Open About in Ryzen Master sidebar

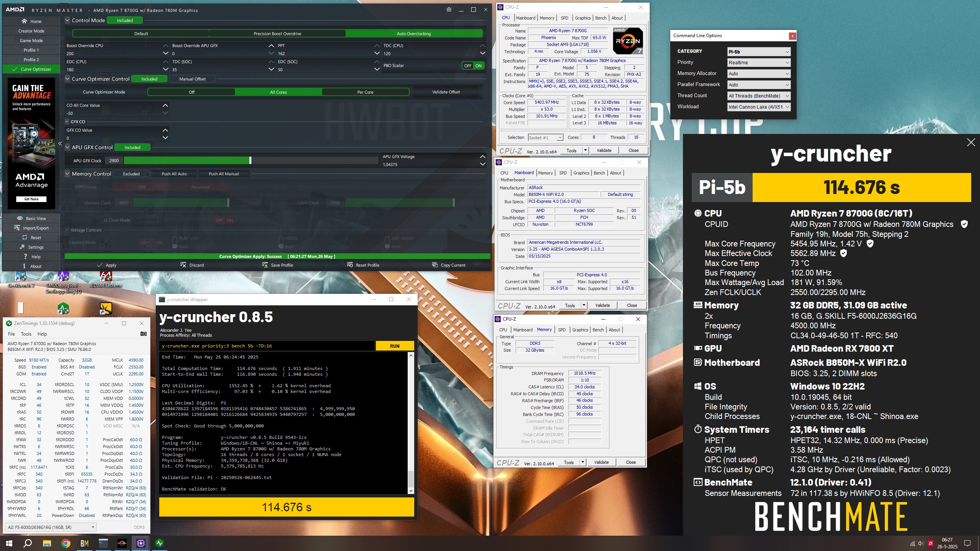click(x=31, y=266)
